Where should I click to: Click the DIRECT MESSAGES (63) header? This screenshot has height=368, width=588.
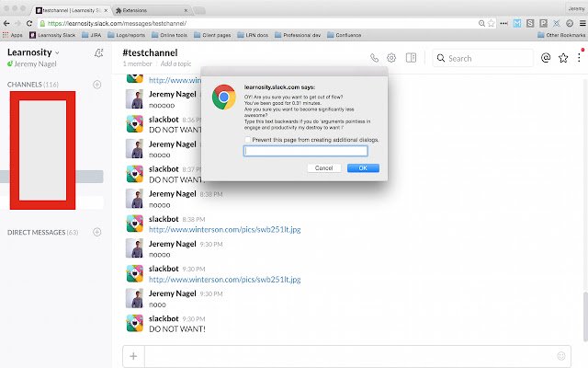click(43, 232)
